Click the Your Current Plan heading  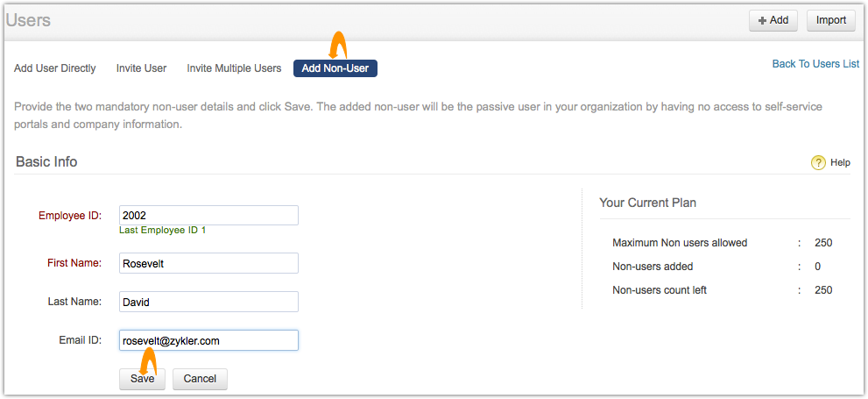(x=647, y=203)
